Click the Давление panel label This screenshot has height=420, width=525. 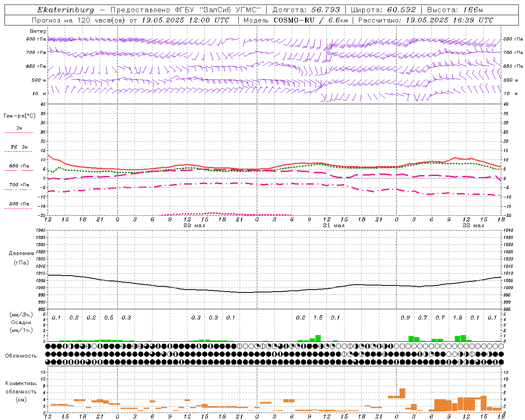(21, 253)
